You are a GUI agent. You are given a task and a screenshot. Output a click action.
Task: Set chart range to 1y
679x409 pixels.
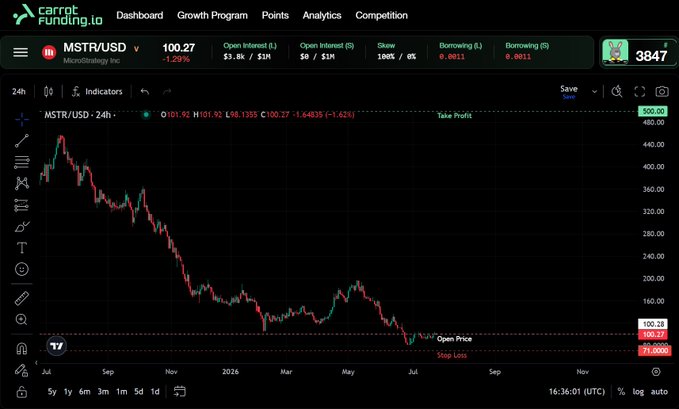68,392
